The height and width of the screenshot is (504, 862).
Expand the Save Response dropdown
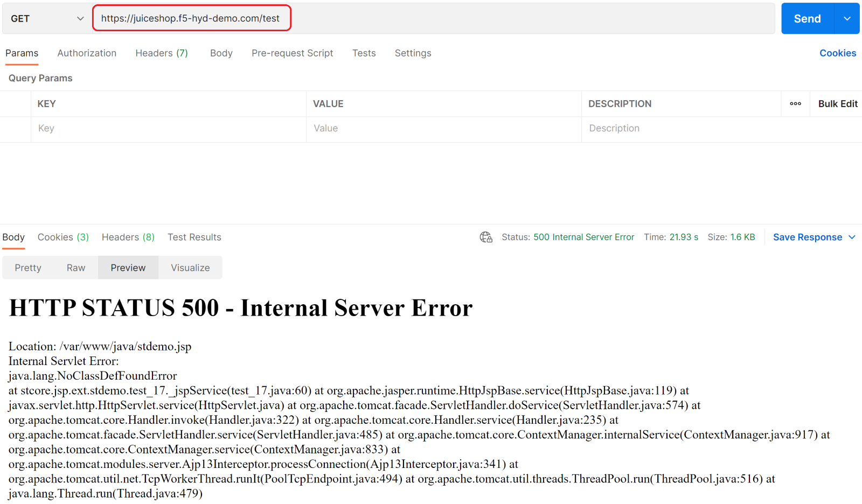tap(852, 237)
